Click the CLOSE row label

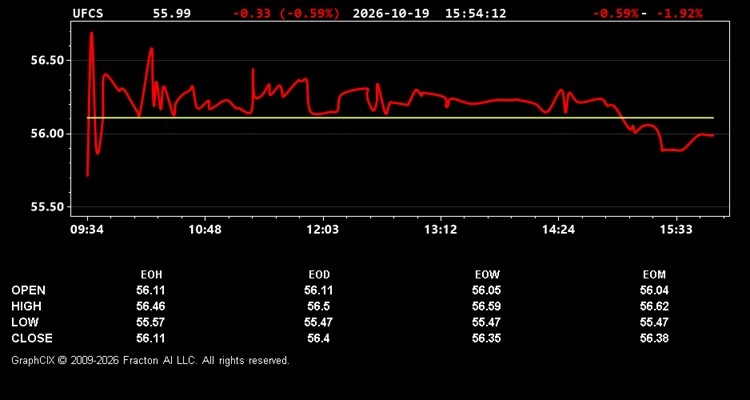tap(32, 338)
